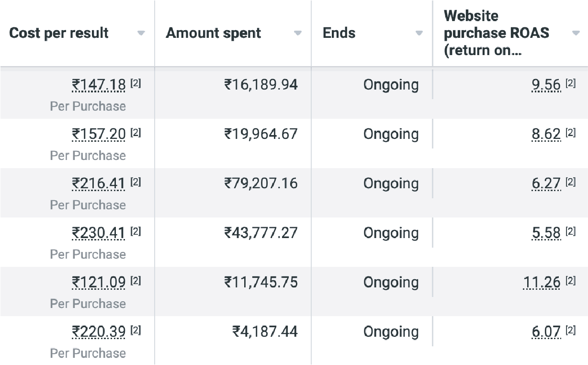
Task: Open footnote [2] beside the 9.56 ROAS
Action: click(x=571, y=83)
